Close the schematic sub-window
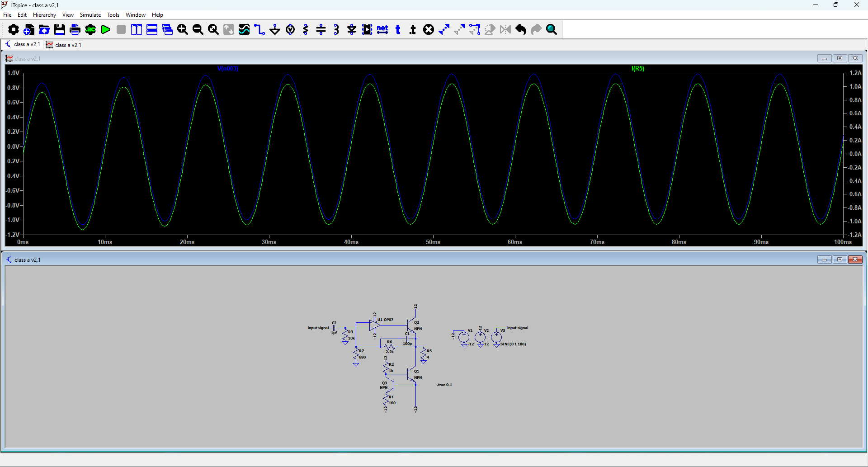868x467 pixels. (855, 259)
